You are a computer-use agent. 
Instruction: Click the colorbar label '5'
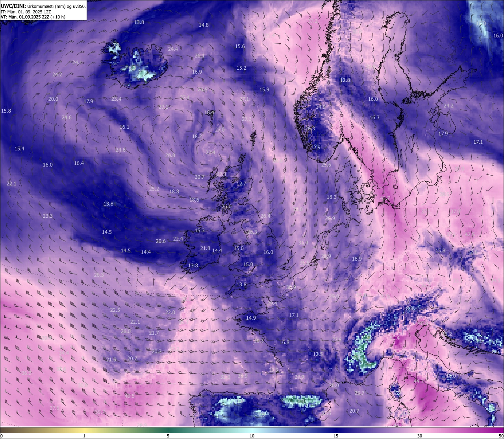click(x=168, y=436)
